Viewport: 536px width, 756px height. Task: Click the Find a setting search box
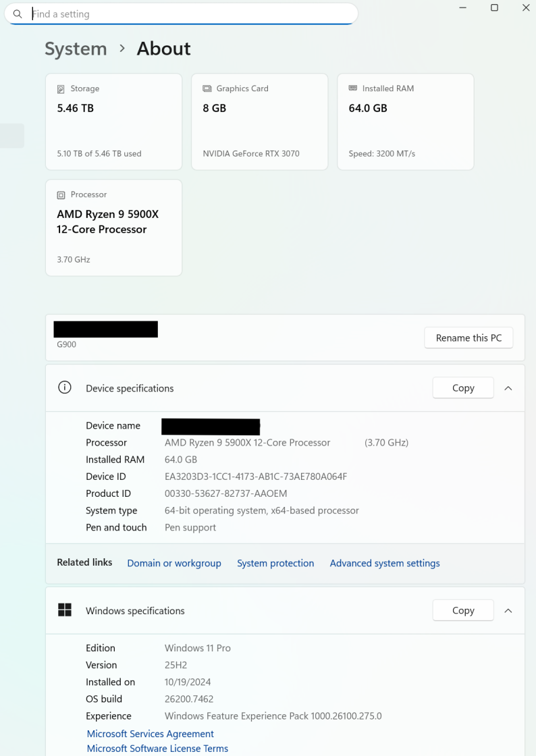tap(189, 14)
